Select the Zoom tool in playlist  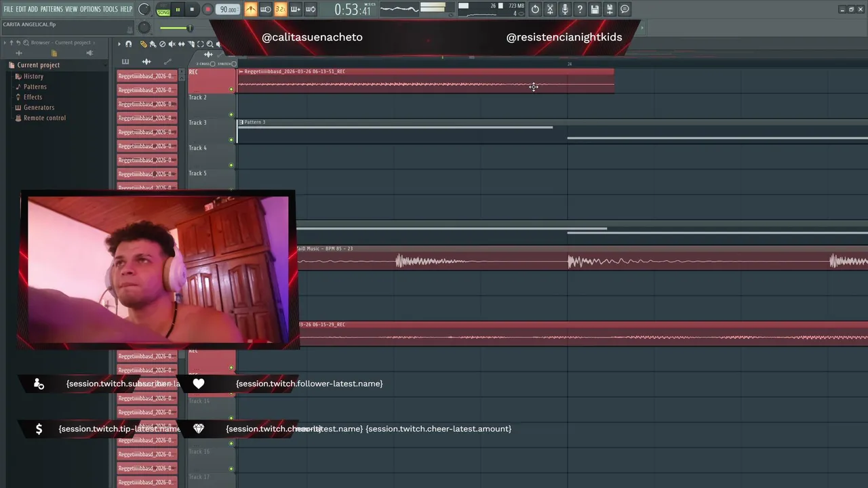210,44
